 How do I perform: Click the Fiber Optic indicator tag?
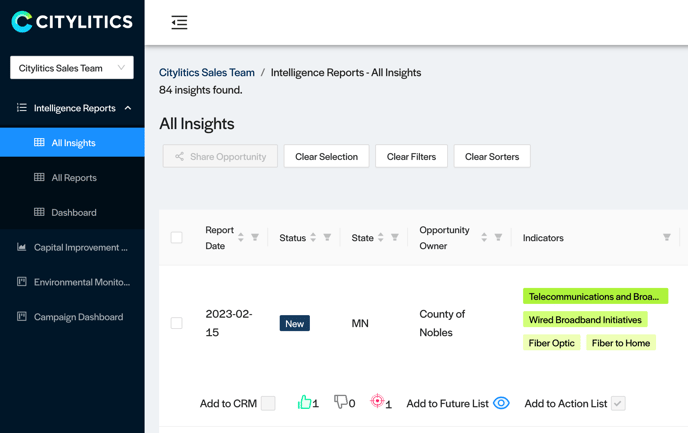point(552,343)
